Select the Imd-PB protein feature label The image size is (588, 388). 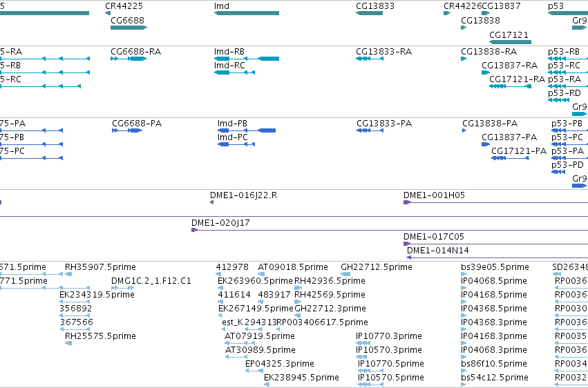[232, 123]
